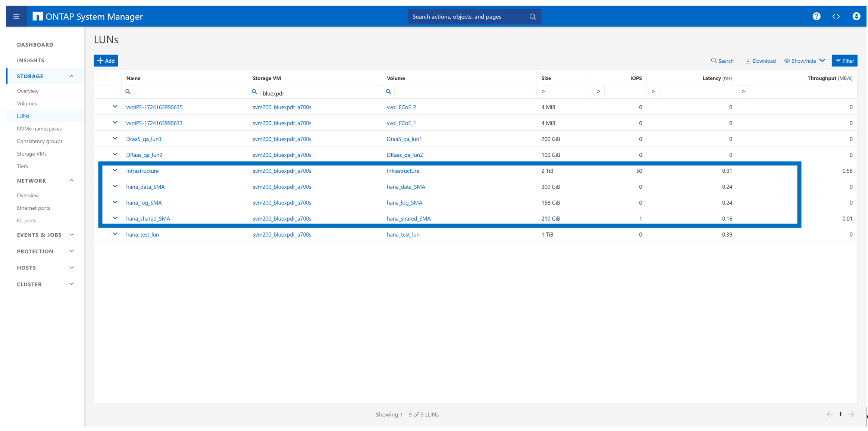
Task: Open the hamburger navigation menu
Action: pos(16,16)
